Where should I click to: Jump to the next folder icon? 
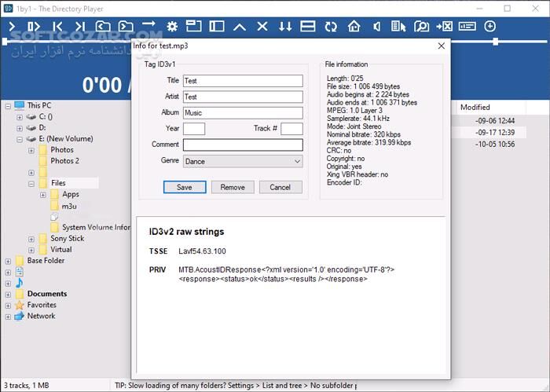point(126,27)
